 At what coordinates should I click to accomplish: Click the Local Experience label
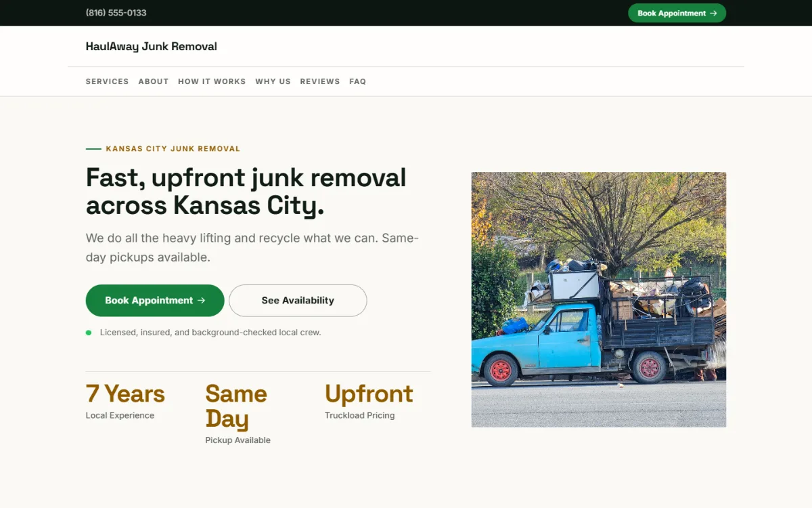click(x=120, y=415)
